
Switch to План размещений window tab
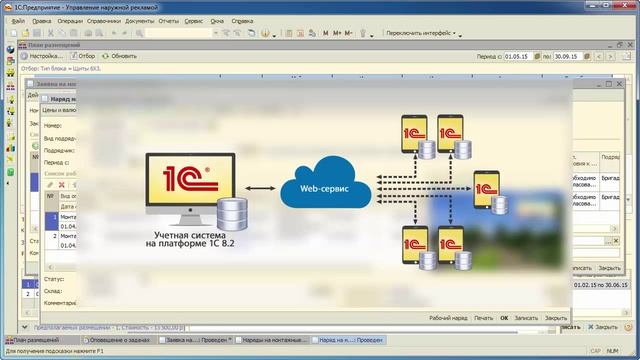[42, 340]
